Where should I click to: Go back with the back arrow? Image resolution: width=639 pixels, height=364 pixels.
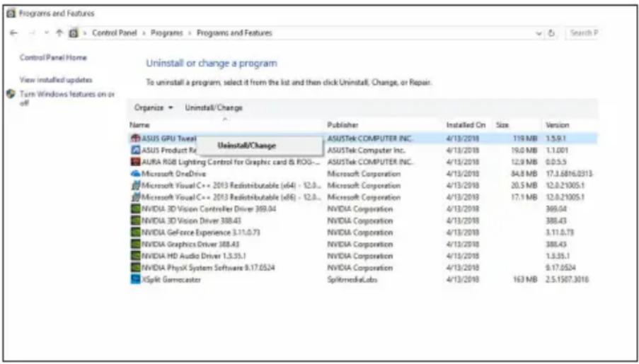[13, 33]
